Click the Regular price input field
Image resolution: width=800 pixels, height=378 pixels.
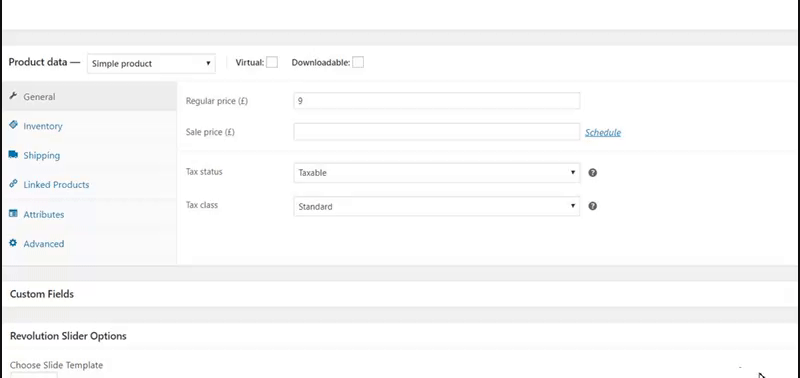[437, 101]
